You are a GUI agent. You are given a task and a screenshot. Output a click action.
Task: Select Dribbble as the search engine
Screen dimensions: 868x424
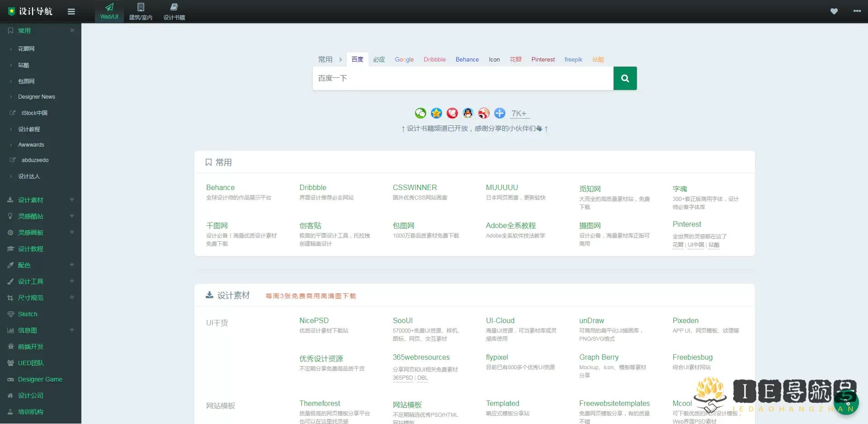[434, 59]
